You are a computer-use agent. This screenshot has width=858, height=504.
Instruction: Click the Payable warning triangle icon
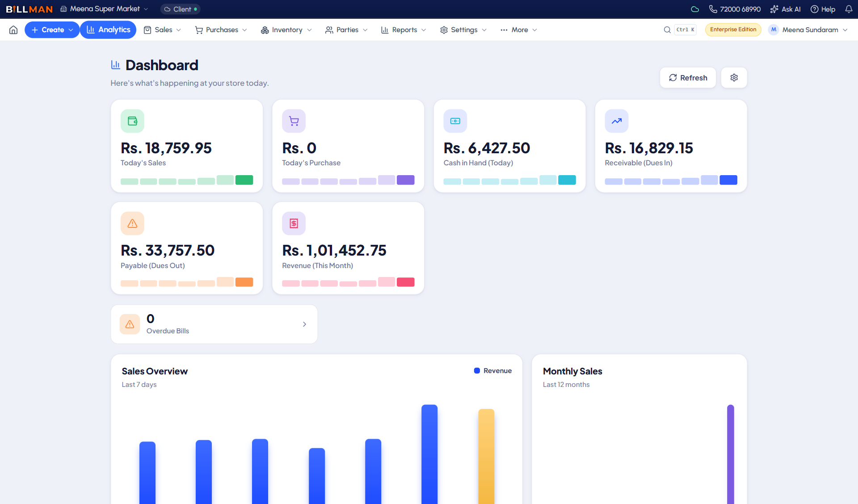tap(132, 223)
